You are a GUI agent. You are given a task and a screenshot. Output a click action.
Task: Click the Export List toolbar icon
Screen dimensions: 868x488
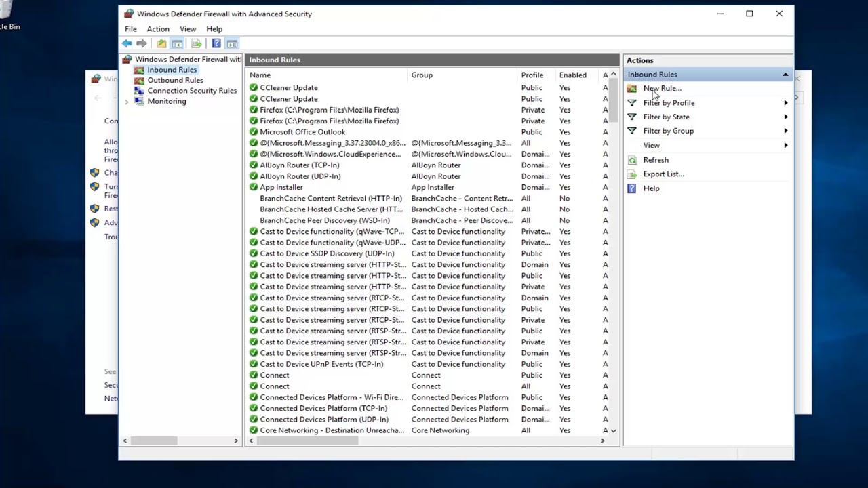click(x=197, y=43)
